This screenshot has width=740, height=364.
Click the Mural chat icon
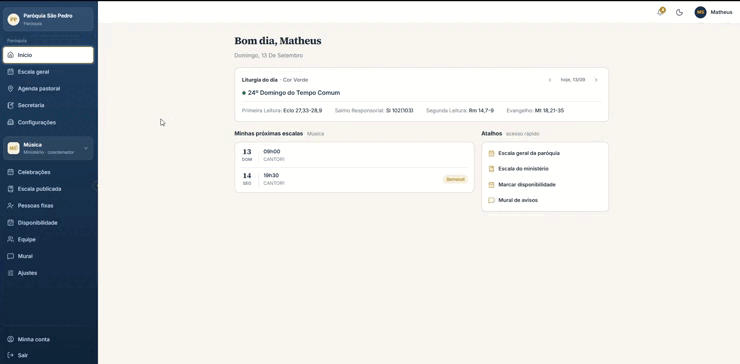(x=10, y=256)
